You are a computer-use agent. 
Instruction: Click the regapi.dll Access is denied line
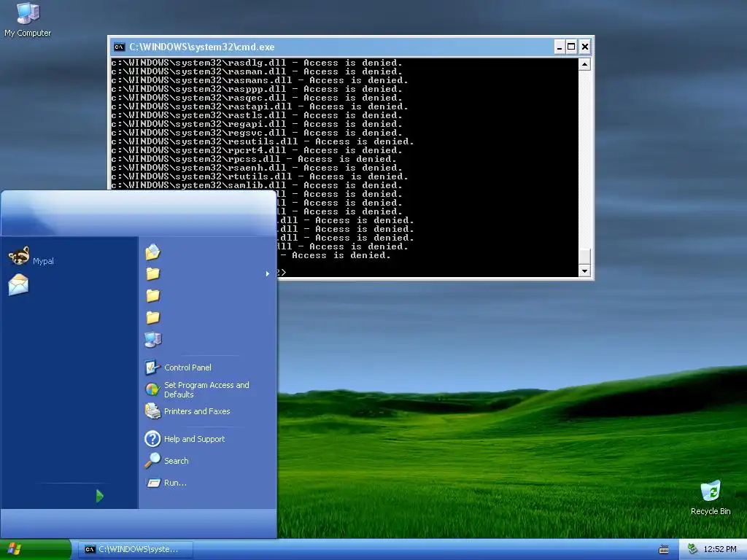257,124
